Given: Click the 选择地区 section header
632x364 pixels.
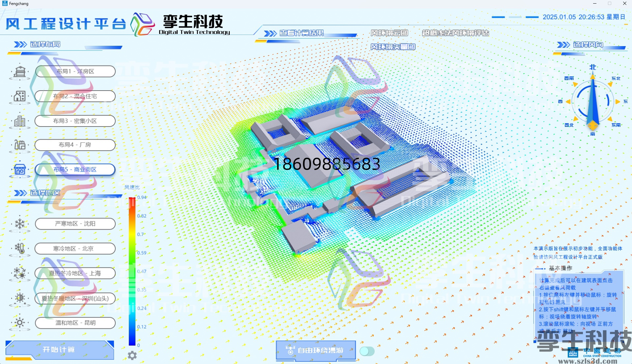Looking at the screenshot, I should (x=45, y=193).
